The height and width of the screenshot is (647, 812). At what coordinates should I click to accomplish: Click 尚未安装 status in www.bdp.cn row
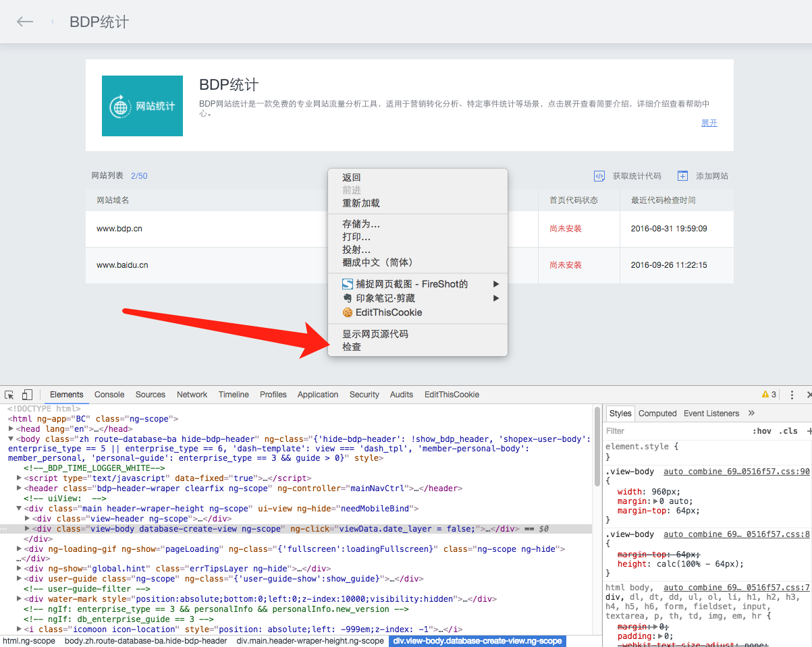click(x=566, y=229)
